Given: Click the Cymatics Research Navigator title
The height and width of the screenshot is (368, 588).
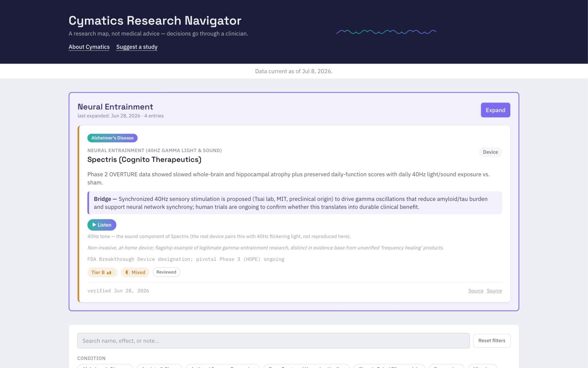Looking at the screenshot, I should [155, 21].
